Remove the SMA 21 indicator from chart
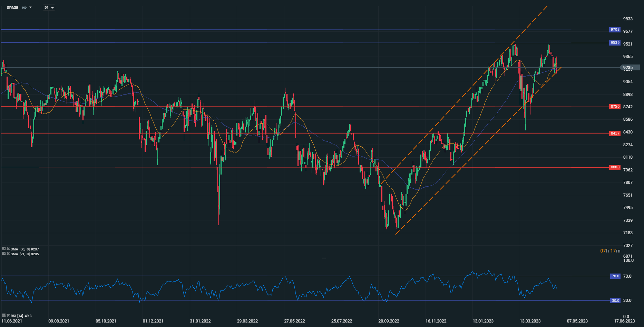Image resolution: width=644 pixels, height=327 pixels. [x=8, y=254]
